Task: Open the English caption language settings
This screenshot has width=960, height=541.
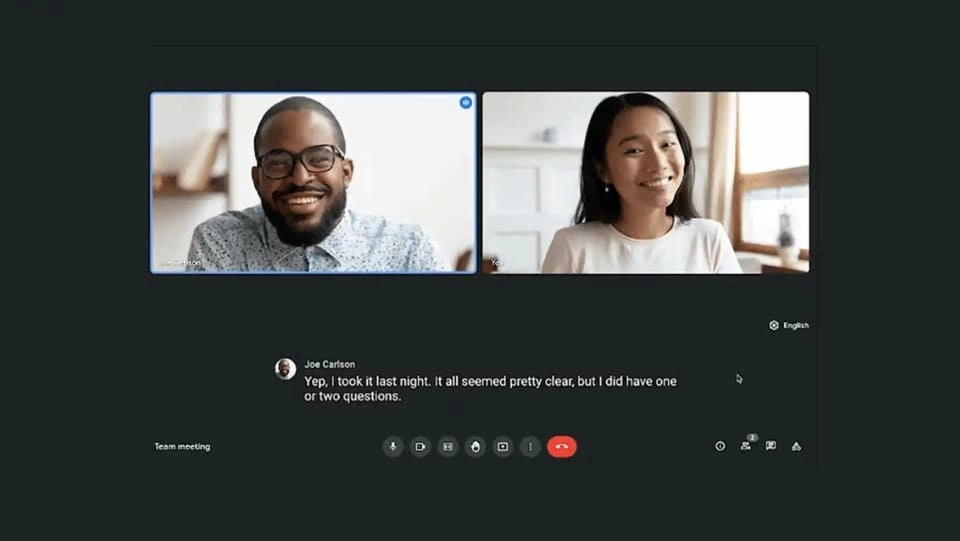Action: pos(795,325)
